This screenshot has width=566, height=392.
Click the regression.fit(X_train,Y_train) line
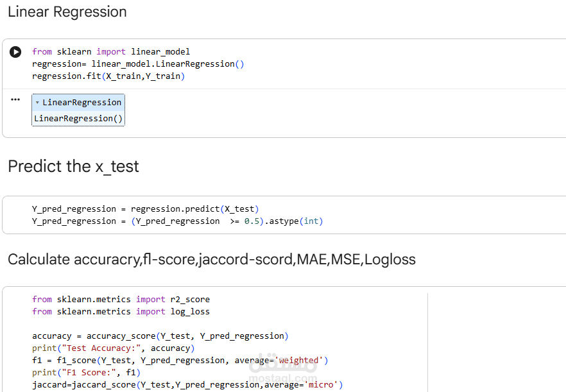coord(108,76)
